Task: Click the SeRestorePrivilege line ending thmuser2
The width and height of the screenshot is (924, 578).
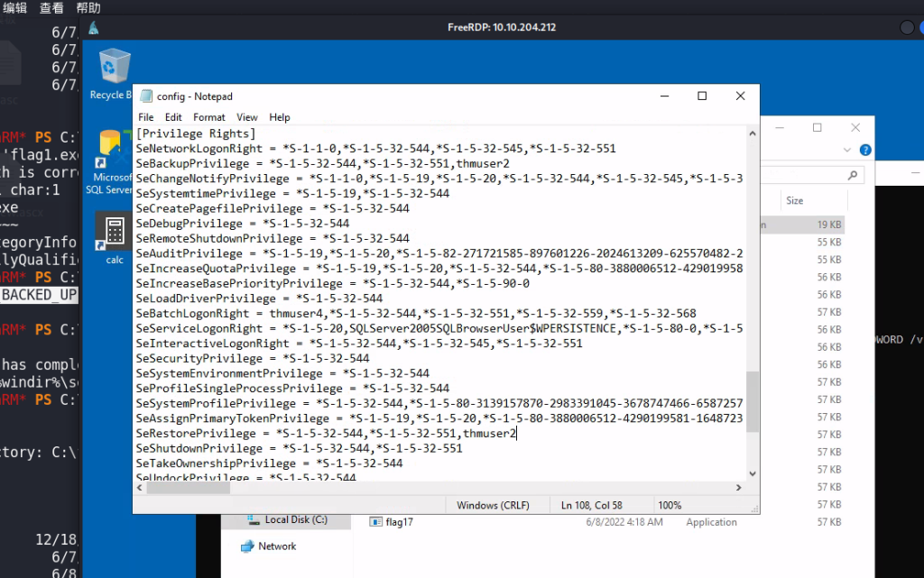Action: pos(326,434)
